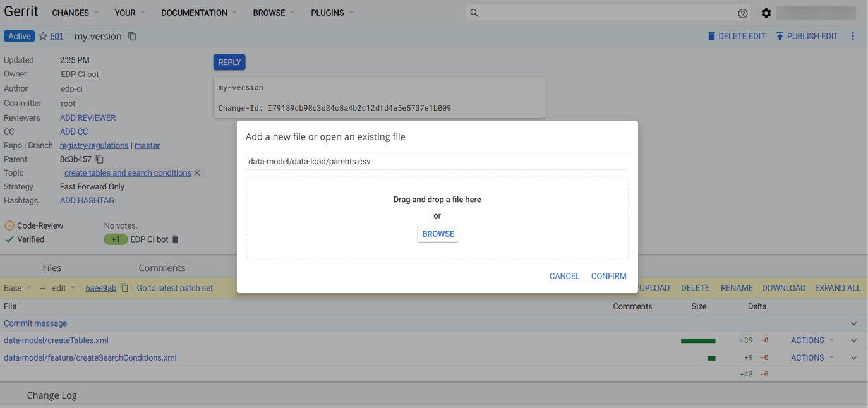Open the search help question icon

coord(743,13)
